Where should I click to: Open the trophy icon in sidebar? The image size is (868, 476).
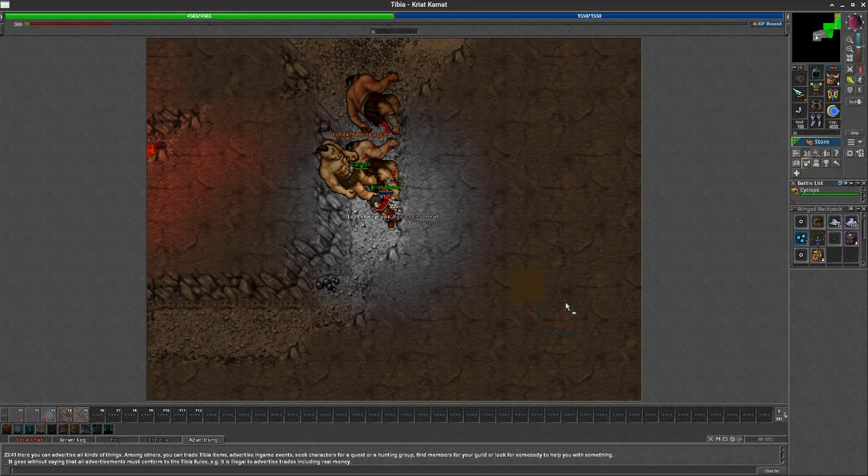click(x=827, y=163)
